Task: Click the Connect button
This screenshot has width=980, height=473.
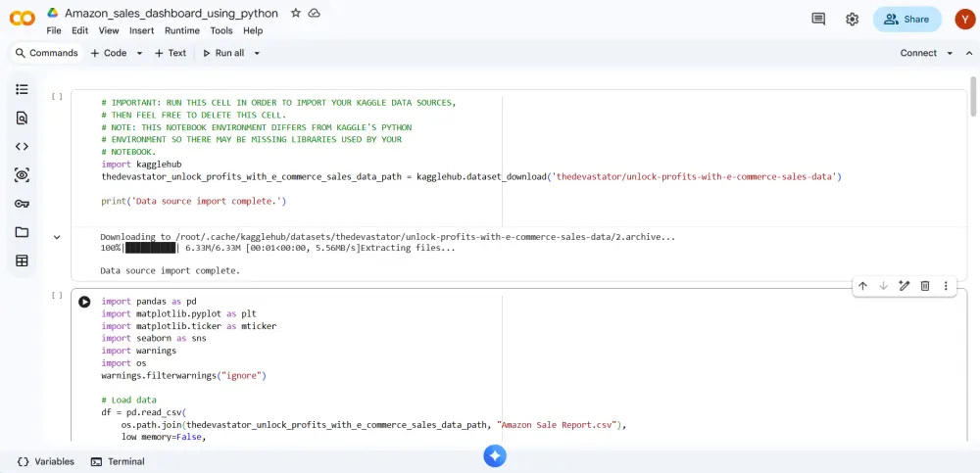Action: pos(918,53)
